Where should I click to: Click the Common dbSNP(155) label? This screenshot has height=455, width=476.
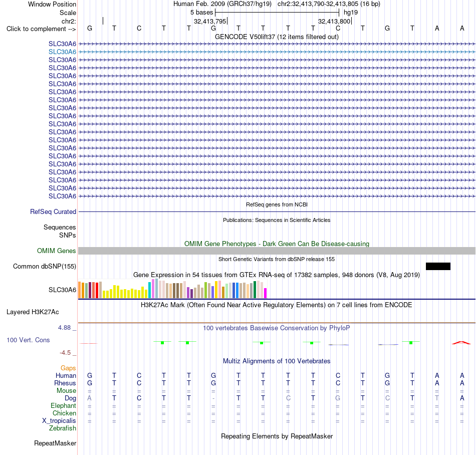(x=44, y=266)
